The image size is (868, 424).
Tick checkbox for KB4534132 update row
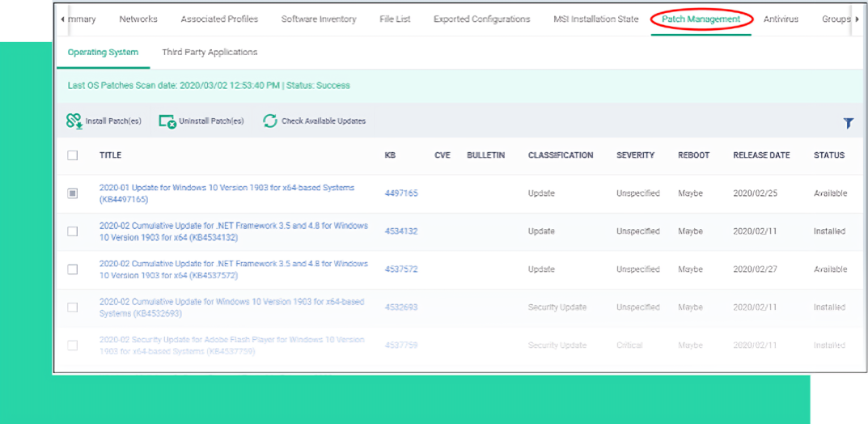(73, 231)
